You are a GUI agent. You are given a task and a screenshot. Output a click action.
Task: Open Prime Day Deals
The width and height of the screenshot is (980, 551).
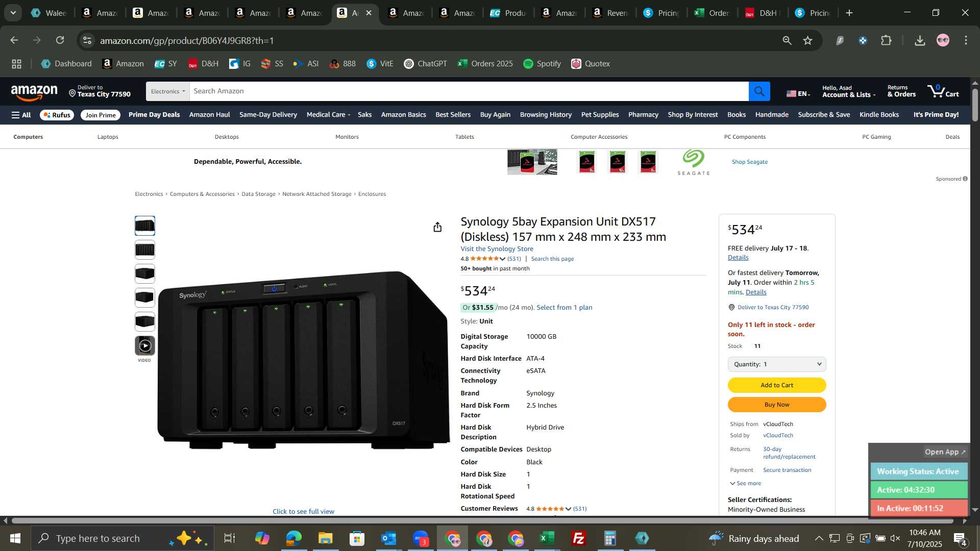tap(154, 115)
